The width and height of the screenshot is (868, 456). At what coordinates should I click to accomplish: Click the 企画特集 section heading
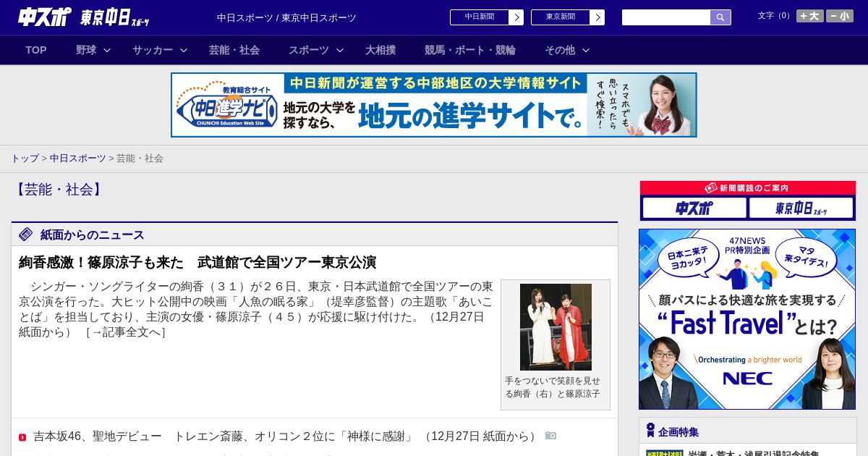(x=678, y=432)
